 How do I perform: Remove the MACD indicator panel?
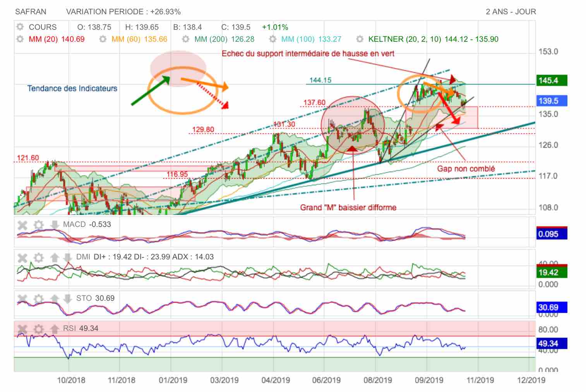(22, 225)
